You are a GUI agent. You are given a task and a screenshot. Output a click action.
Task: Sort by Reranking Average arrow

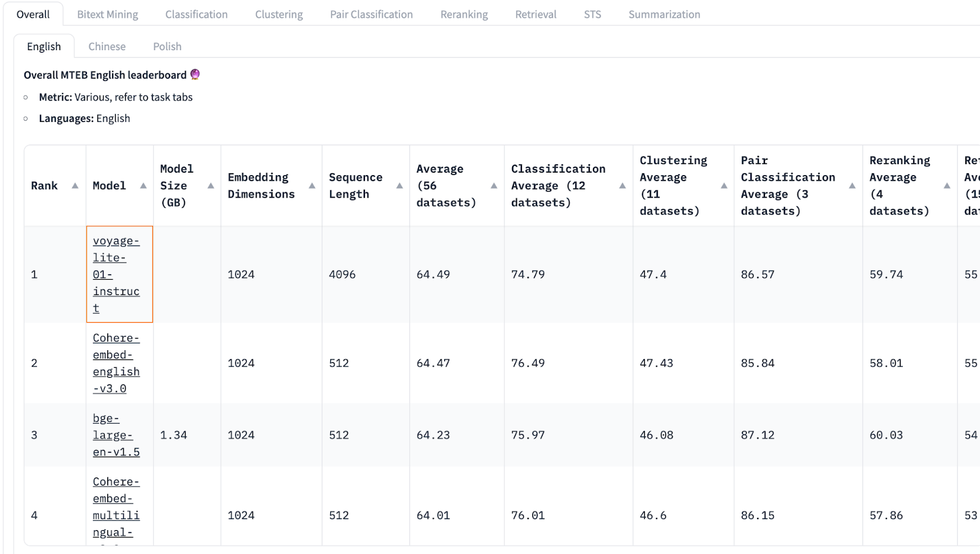[947, 185]
